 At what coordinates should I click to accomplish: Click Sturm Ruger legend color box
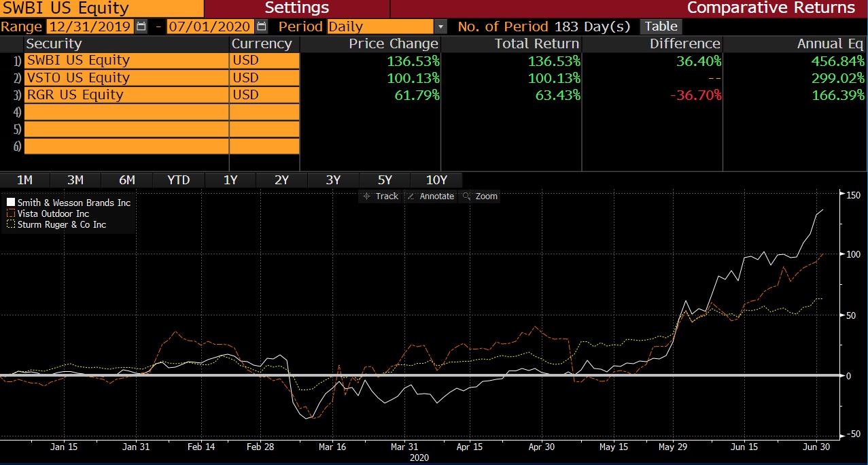(x=10, y=224)
